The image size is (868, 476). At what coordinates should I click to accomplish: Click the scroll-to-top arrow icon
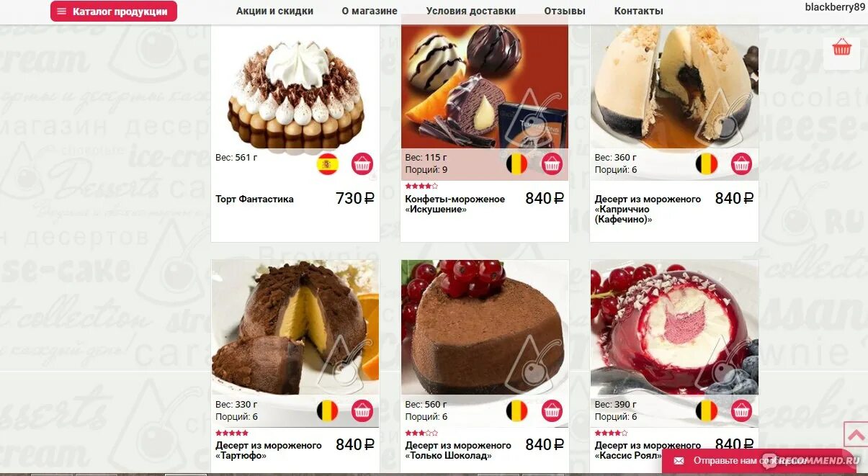[856, 435]
